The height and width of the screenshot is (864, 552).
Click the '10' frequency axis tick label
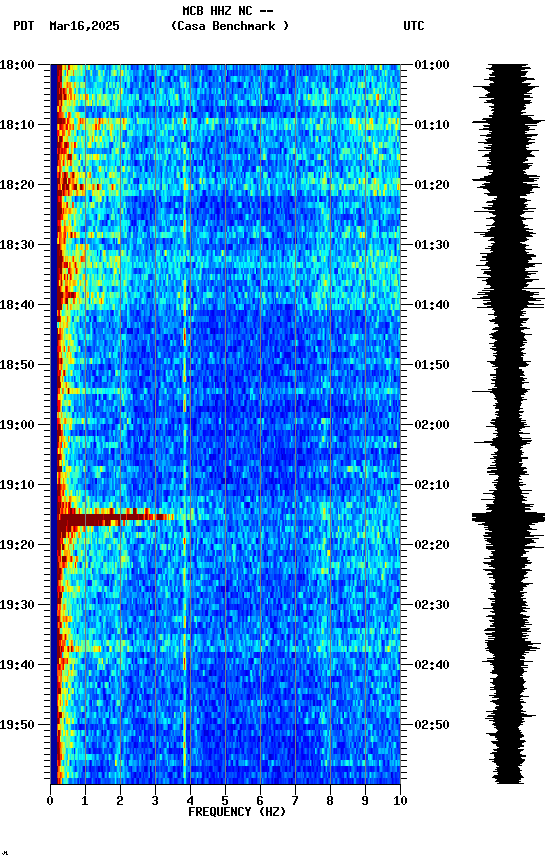pyautogui.click(x=400, y=801)
